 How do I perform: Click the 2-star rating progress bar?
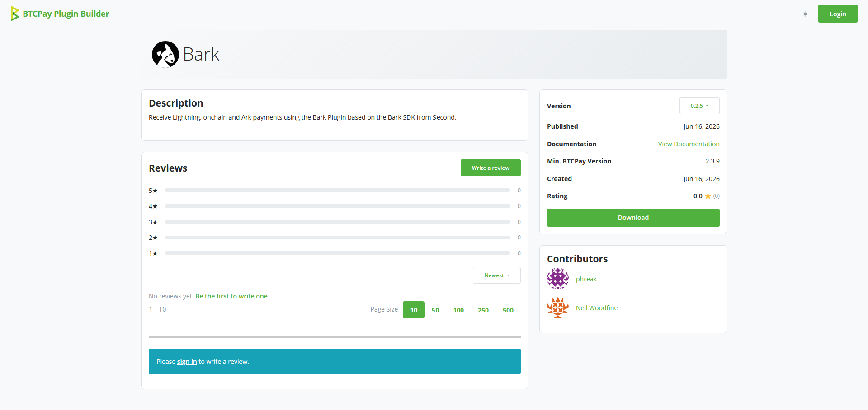[337, 238]
